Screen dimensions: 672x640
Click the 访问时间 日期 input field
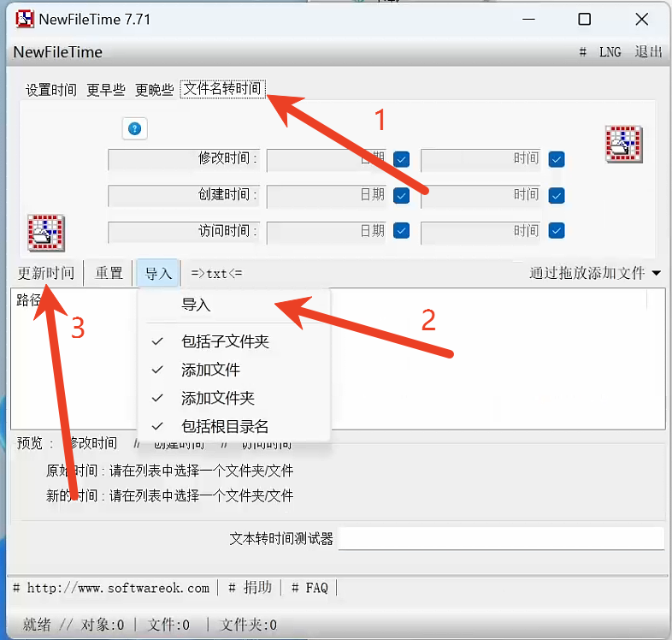point(327,233)
